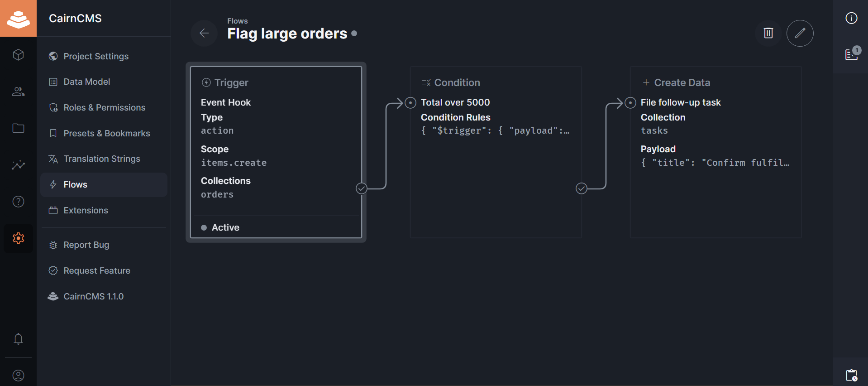Click the Trigger header icon
This screenshot has height=386, width=868.
(x=206, y=82)
